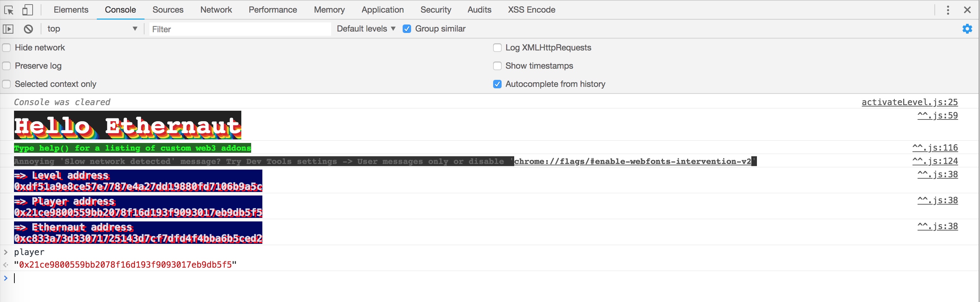Screen dimensions: 980x302
Task: Open the activateLevel.js:25 source link
Action: point(909,102)
